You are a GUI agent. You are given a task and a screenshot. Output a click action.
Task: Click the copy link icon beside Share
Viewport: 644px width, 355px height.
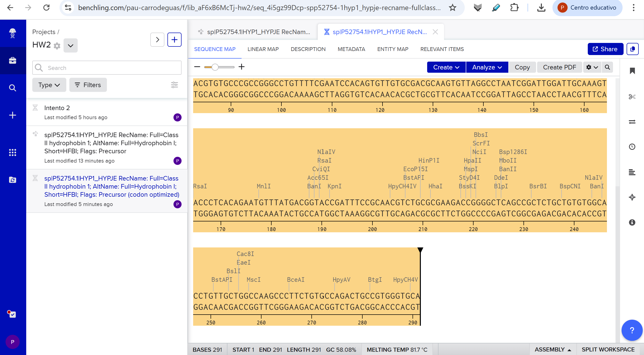(x=633, y=49)
